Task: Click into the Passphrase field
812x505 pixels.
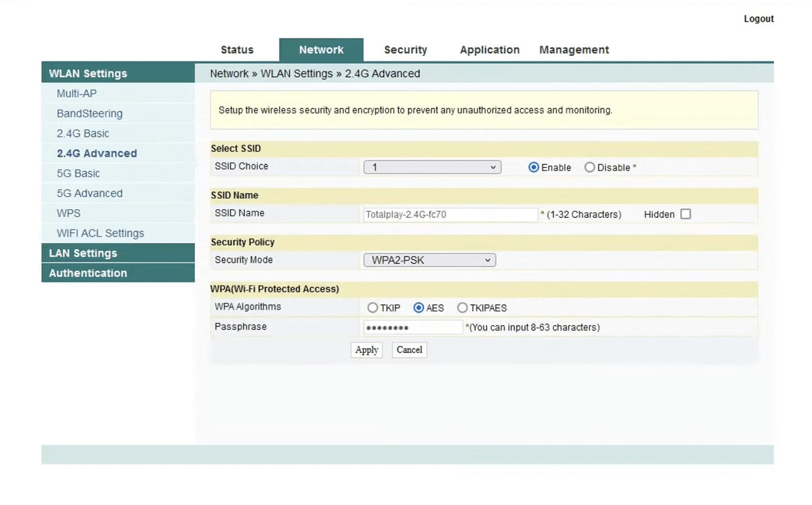Action: pos(412,327)
